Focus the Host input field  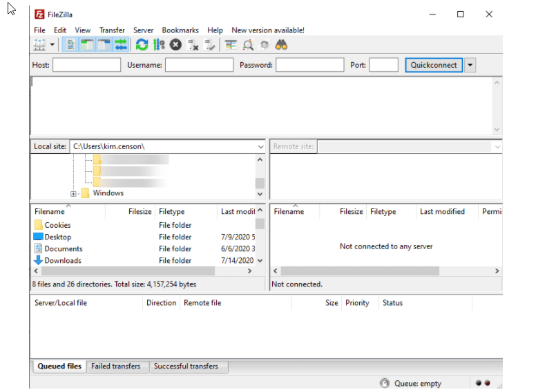coord(86,65)
